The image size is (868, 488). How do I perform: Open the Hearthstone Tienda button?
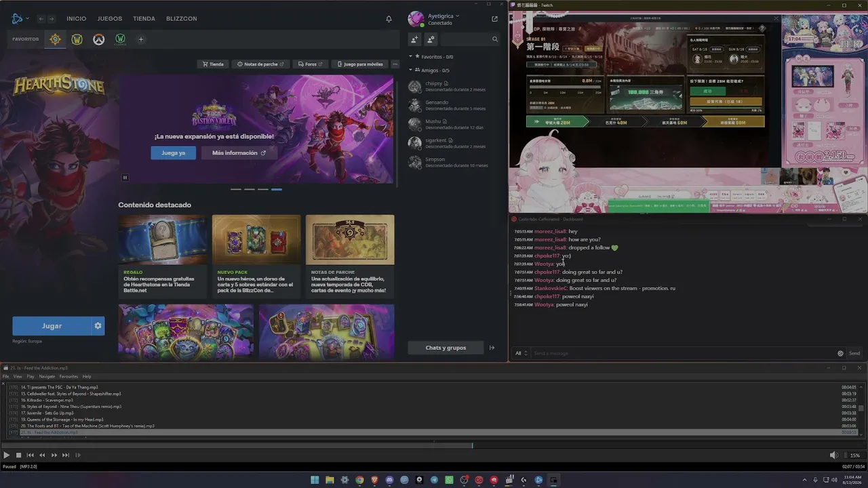[x=212, y=64]
